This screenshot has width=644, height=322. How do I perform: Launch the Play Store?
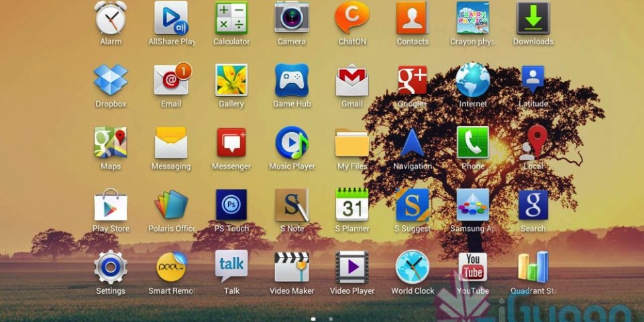(x=111, y=205)
